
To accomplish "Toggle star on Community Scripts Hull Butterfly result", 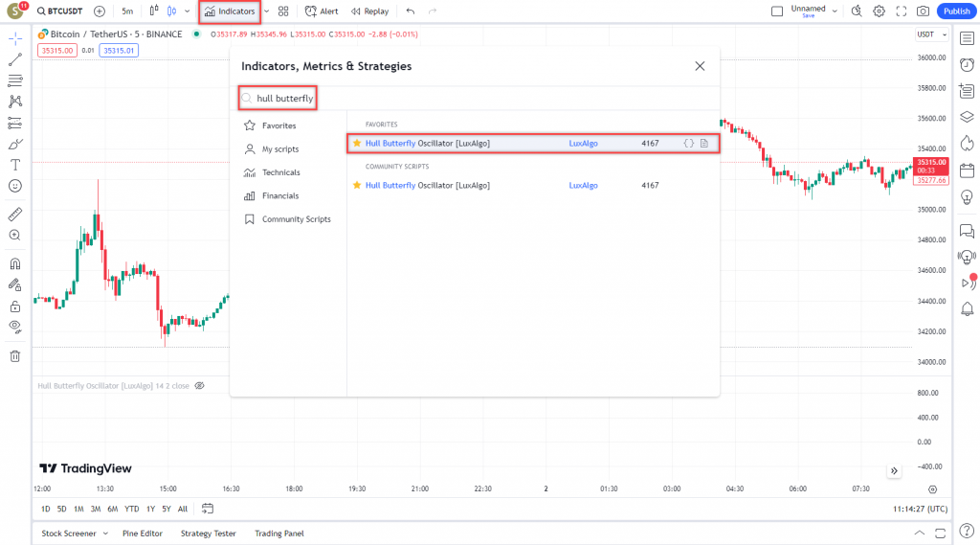I will pos(357,185).
